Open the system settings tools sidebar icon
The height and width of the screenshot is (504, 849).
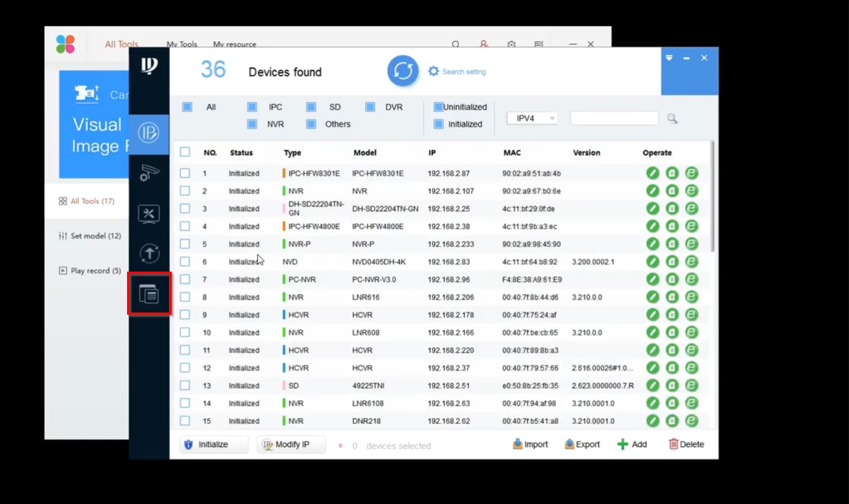coord(149,214)
